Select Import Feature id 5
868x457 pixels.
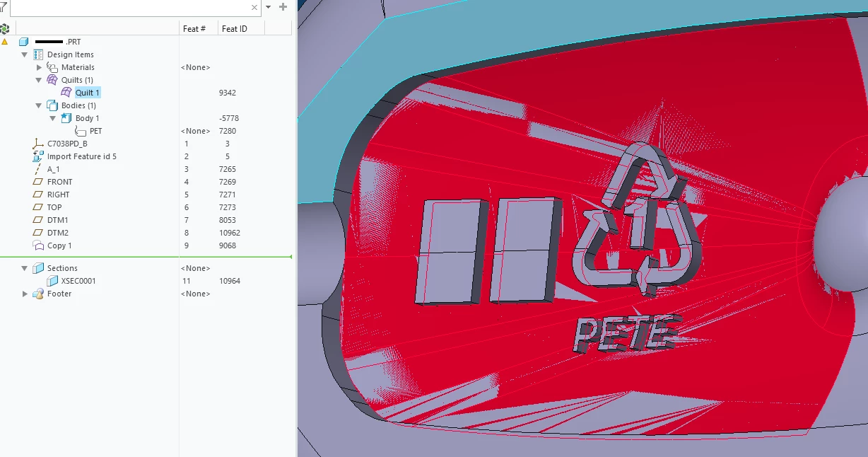[82, 156]
